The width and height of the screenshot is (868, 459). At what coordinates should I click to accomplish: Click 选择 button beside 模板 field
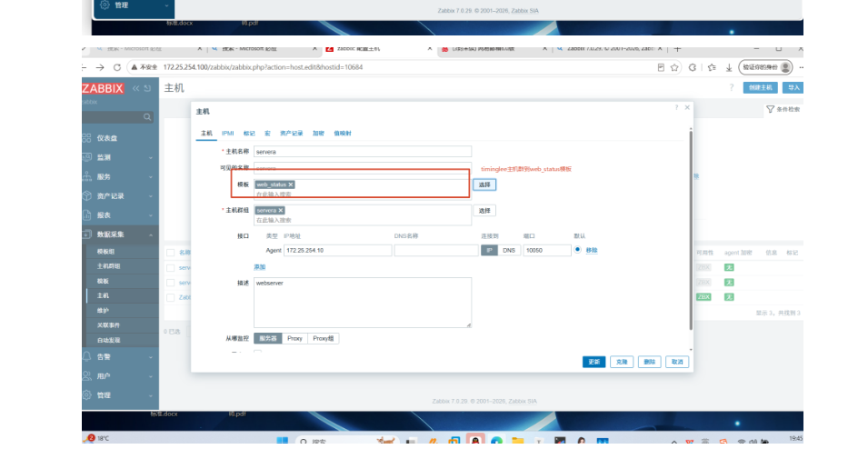[x=484, y=185]
